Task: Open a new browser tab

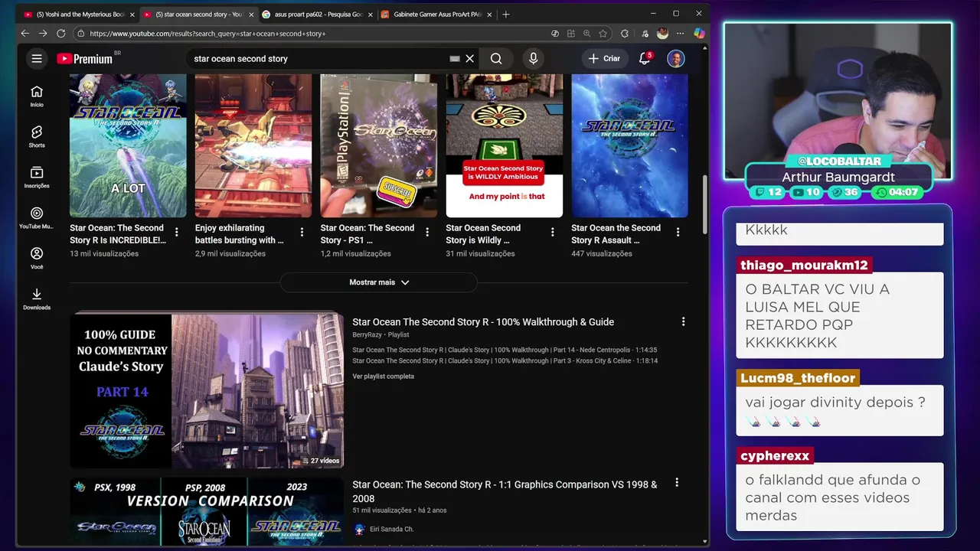Action: point(505,14)
